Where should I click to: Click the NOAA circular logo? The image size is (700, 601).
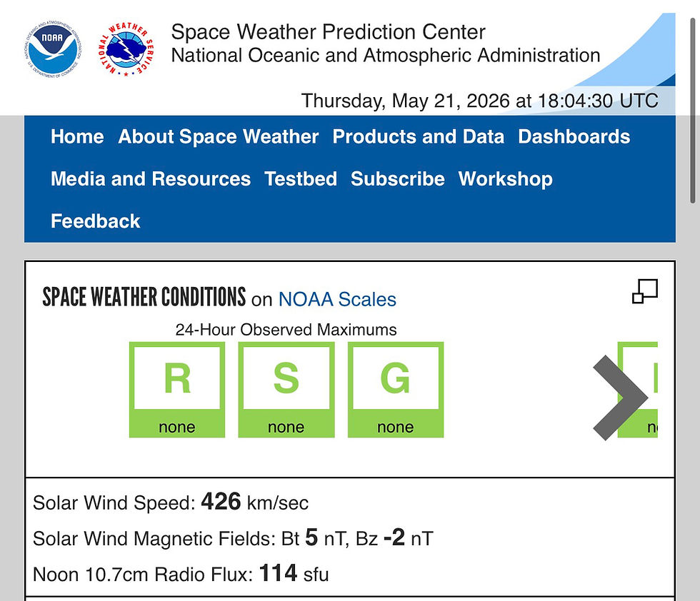click(53, 49)
